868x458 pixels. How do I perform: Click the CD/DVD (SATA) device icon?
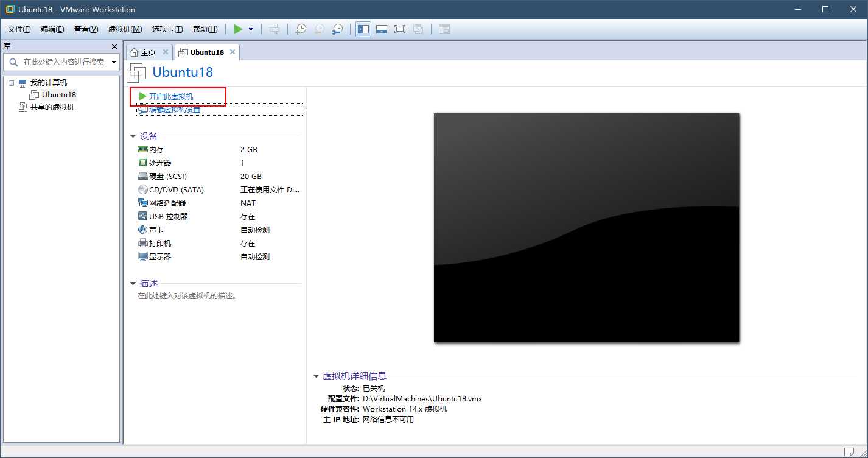(143, 189)
